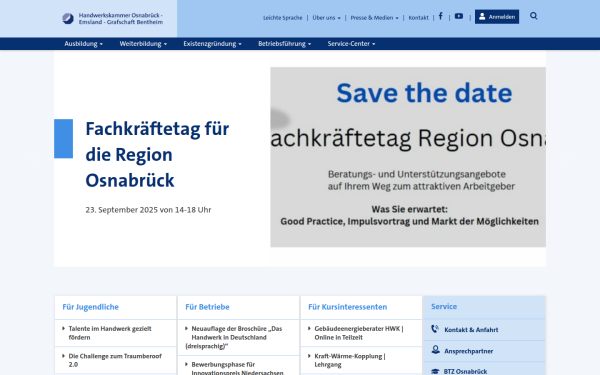This screenshot has height=375, width=600.
Task: Click the graduation cap icon beside BTZ Osnabrück
Action: (435, 371)
